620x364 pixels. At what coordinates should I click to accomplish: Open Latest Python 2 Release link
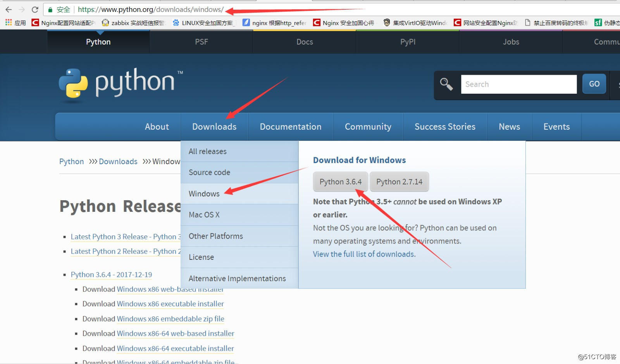[126, 251]
